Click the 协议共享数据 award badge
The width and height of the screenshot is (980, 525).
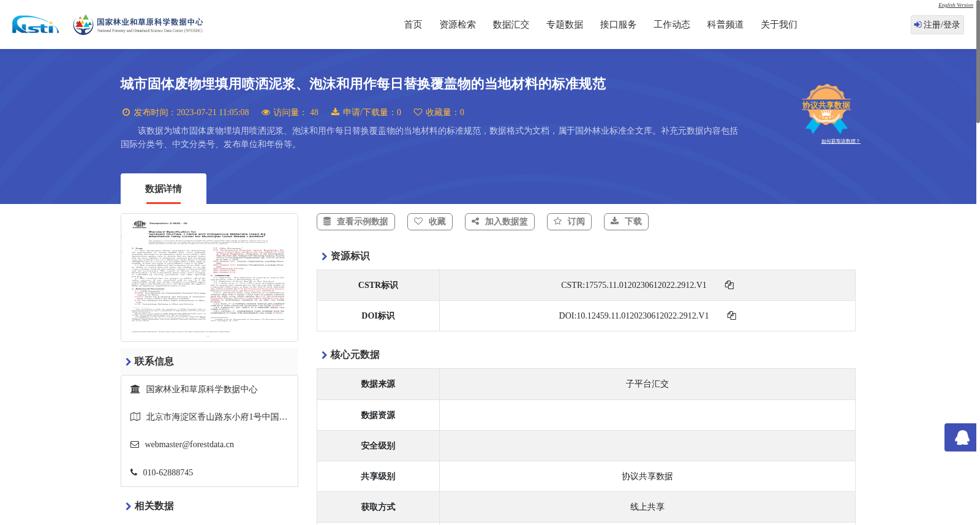coord(826,108)
